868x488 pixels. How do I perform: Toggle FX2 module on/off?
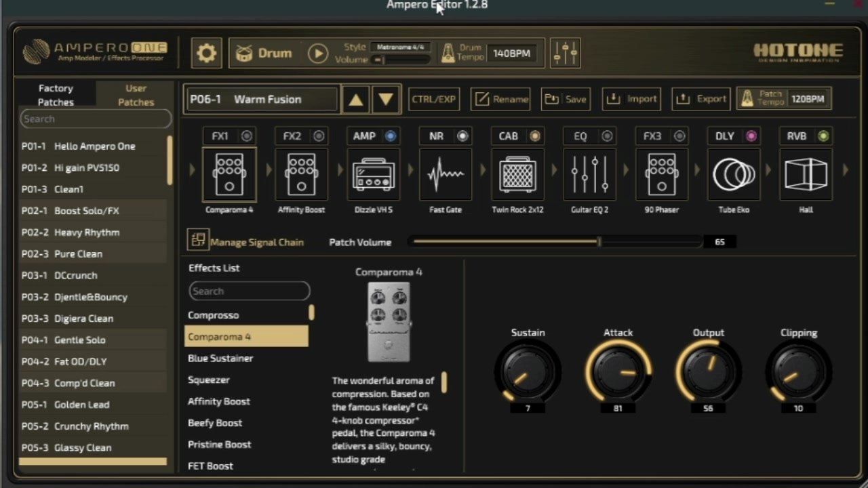(x=319, y=136)
